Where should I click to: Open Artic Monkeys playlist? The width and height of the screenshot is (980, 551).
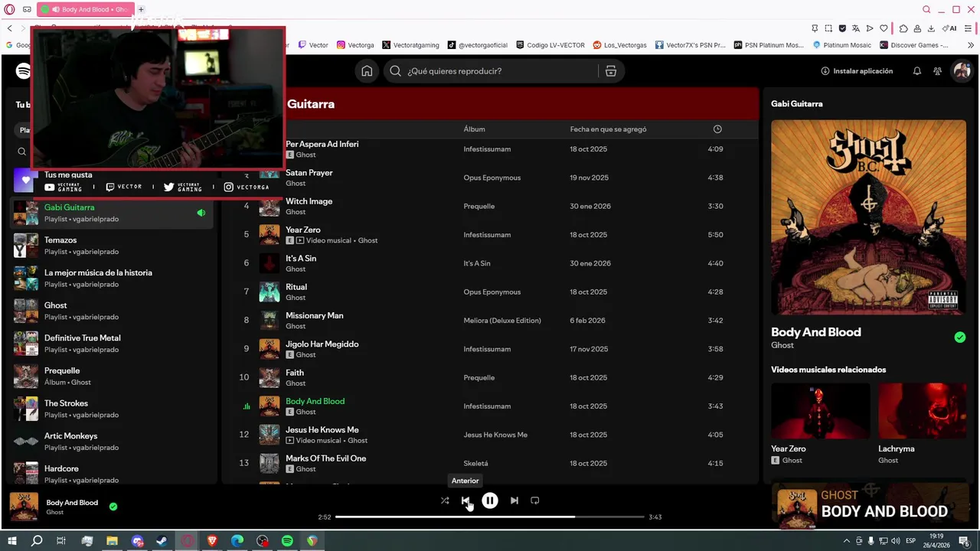click(111, 442)
